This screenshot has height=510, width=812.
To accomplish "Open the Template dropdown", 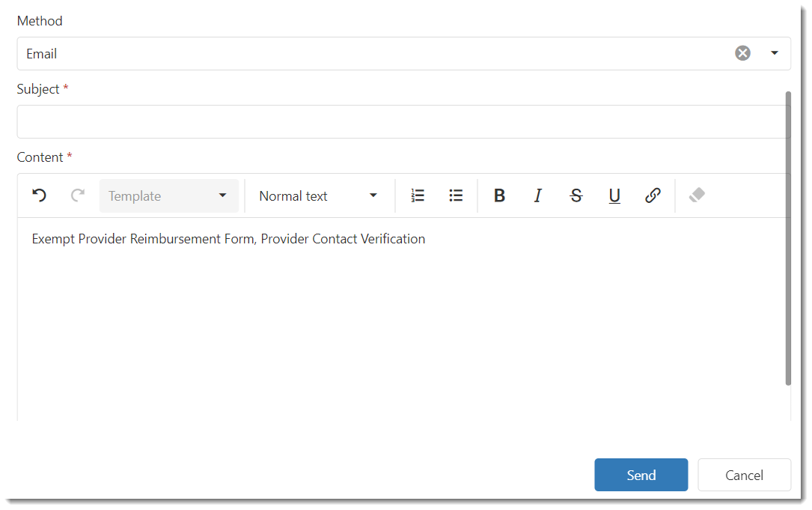I will point(168,195).
